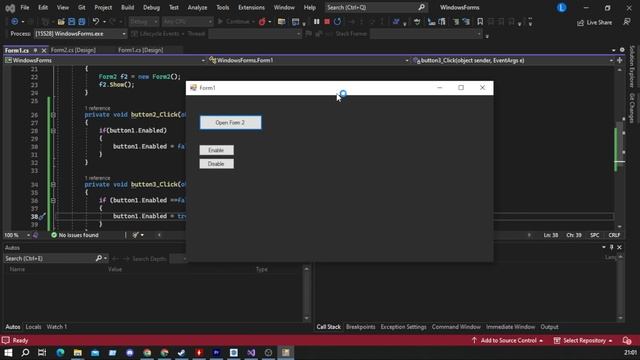Screen dimensions: 640x360
Task: Collapse the if (button1.Enabled) block outline
Action: (53, 131)
